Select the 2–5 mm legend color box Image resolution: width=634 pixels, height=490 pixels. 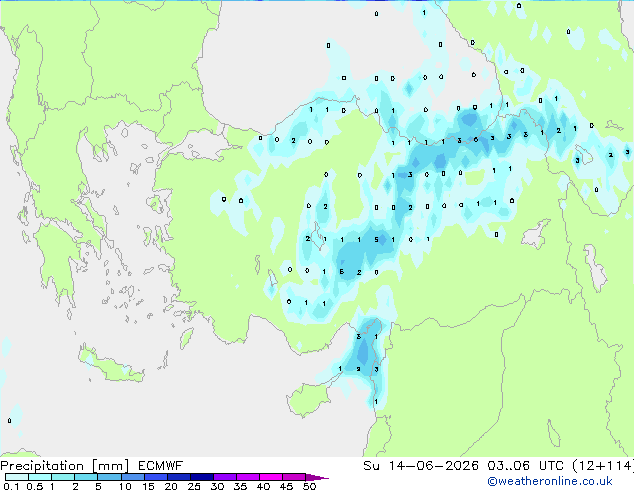(86, 477)
